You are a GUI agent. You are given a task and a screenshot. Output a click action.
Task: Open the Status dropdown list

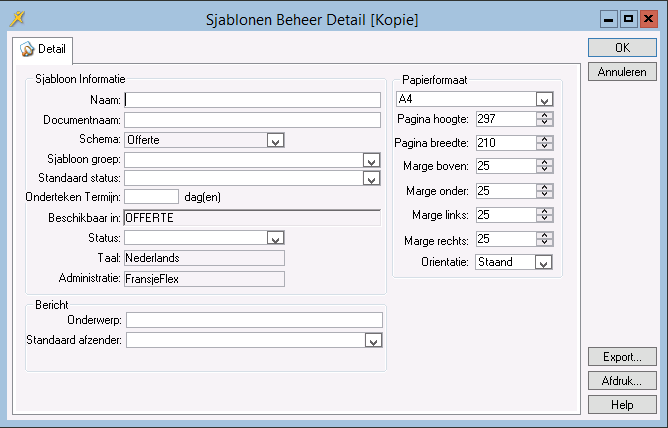pyautogui.click(x=275, y=238)
